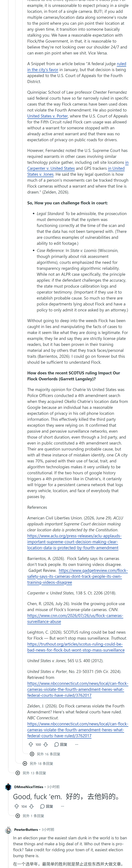
Task: Upvote DMmeNiceTitties' comment with 104 points
Action: pos(16,806)
